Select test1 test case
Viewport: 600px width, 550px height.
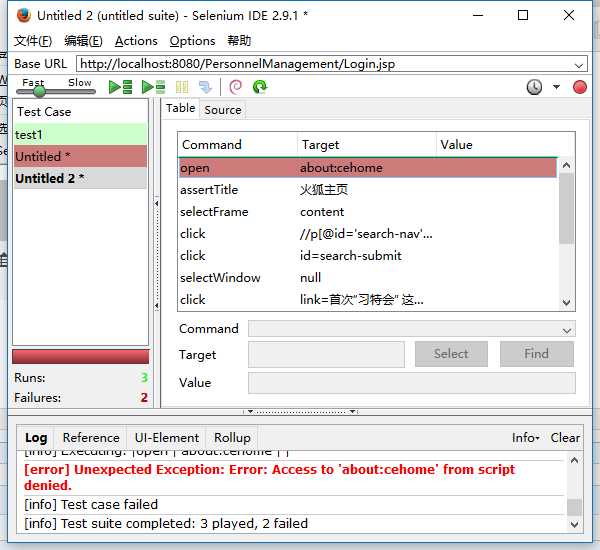[x=80, y=134]
